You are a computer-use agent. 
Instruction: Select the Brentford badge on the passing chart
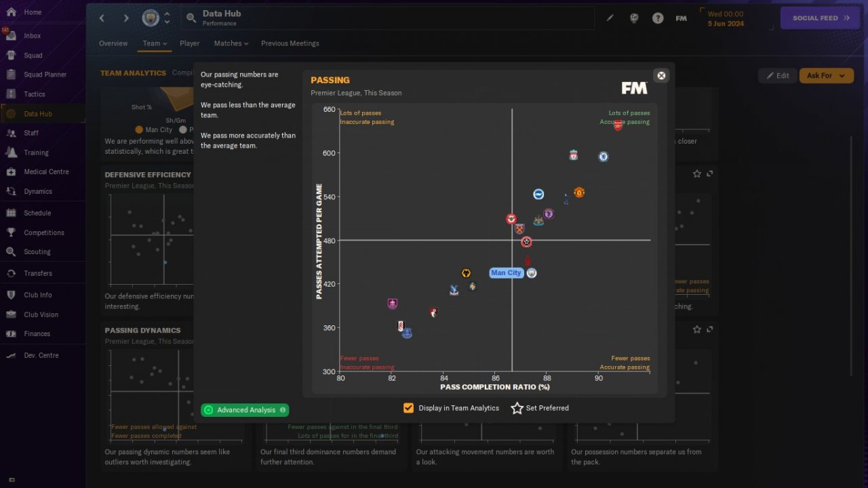pos(512,219)
